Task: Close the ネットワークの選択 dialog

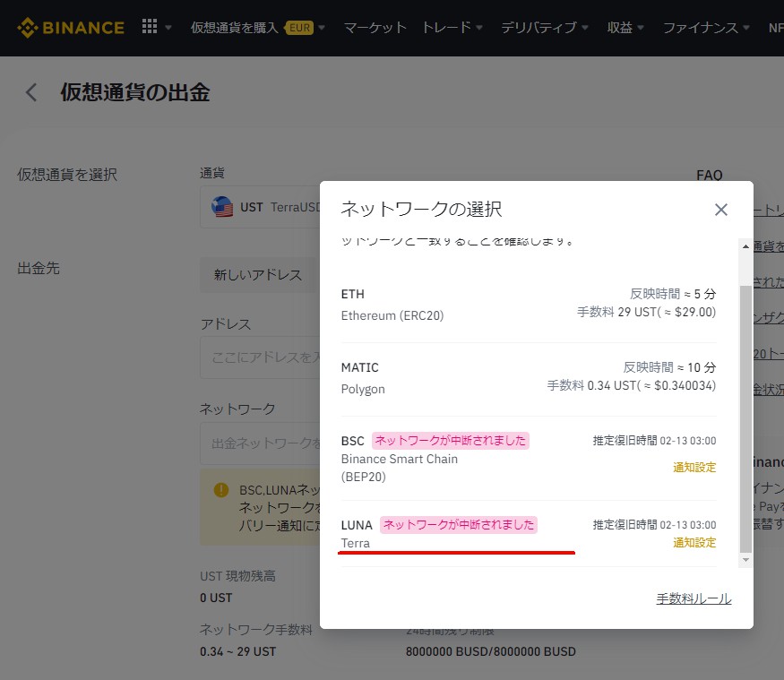Action: (721, 210)
